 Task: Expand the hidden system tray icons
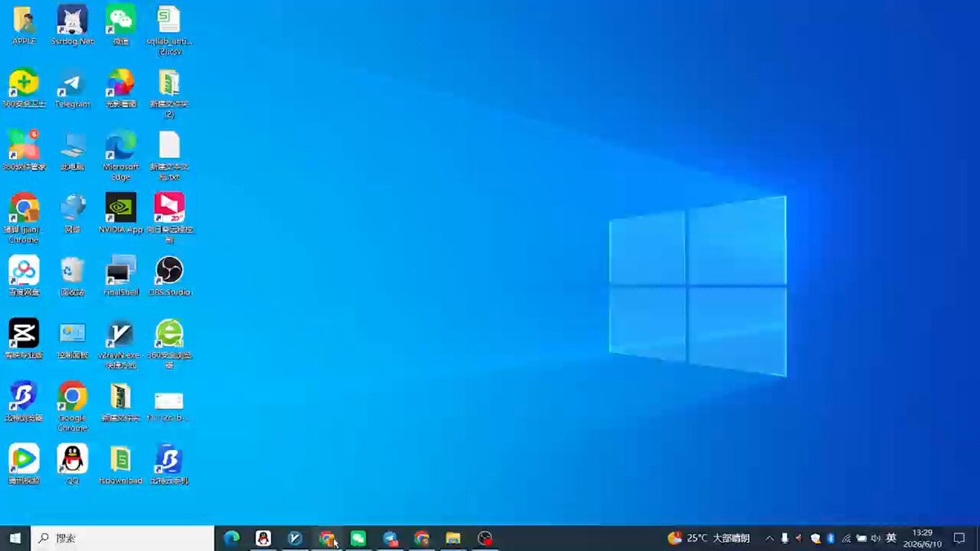click(x=769, y=539)
